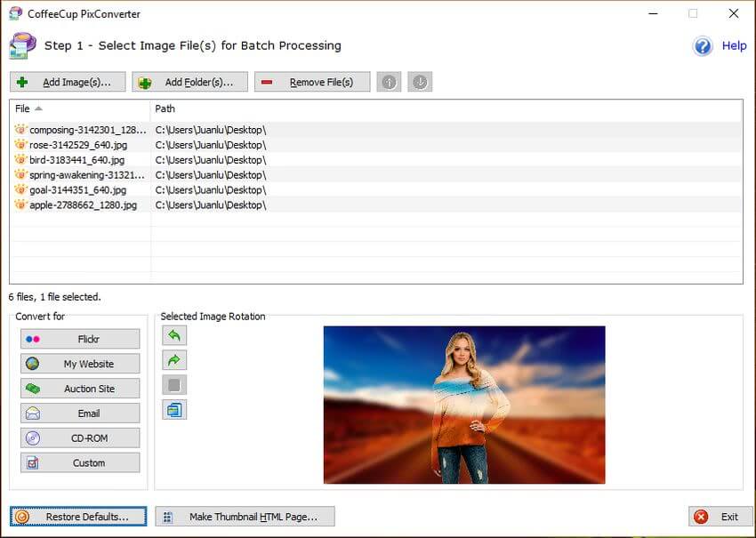Click the Help link text
The width and height of the screenshot is (756, 538).
click(x=734, y=46)
